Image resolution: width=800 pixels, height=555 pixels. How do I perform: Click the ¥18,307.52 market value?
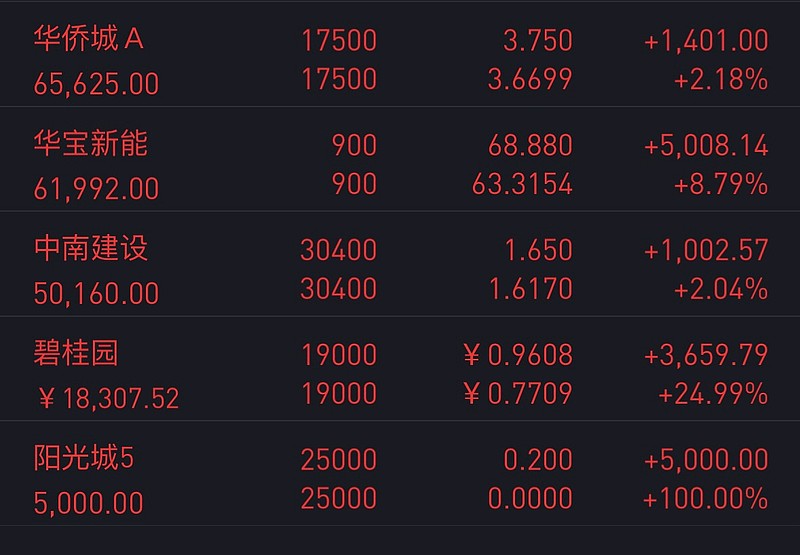108,399
